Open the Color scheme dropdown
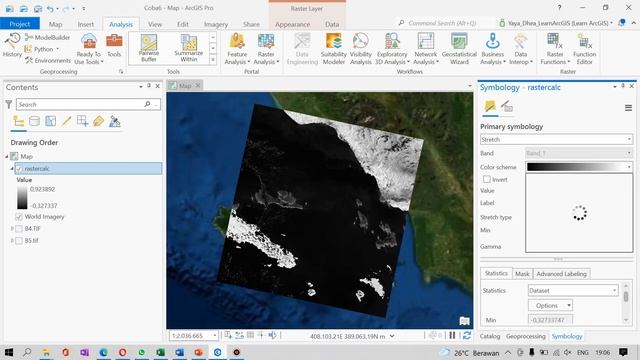The height and width of the screenshot is (360, 640). point(629,167)
